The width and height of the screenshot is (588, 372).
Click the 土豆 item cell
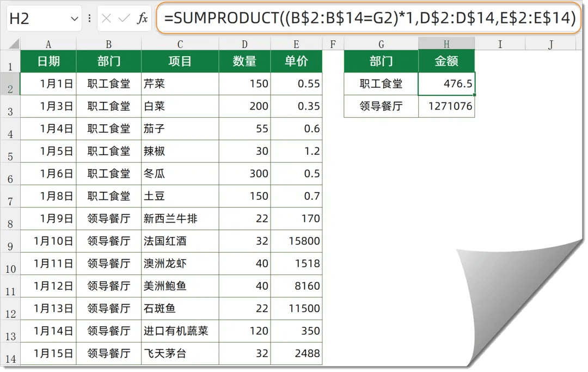coord(180,196)
